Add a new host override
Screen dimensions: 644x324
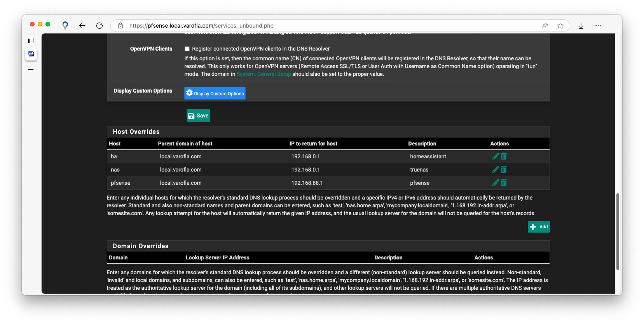coord(538,227)
